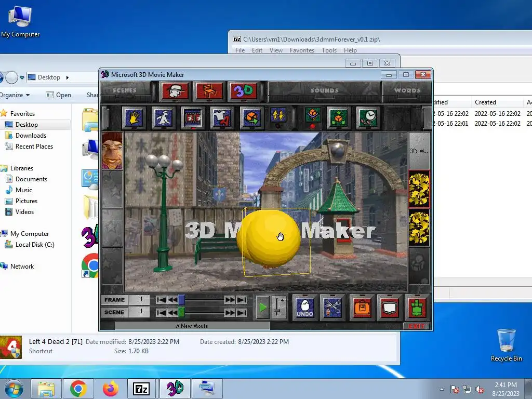Open Local Disk (C:) in Explorer sidebar
The height and width of the screenshot is (399, 532).
tap(35, 245)
